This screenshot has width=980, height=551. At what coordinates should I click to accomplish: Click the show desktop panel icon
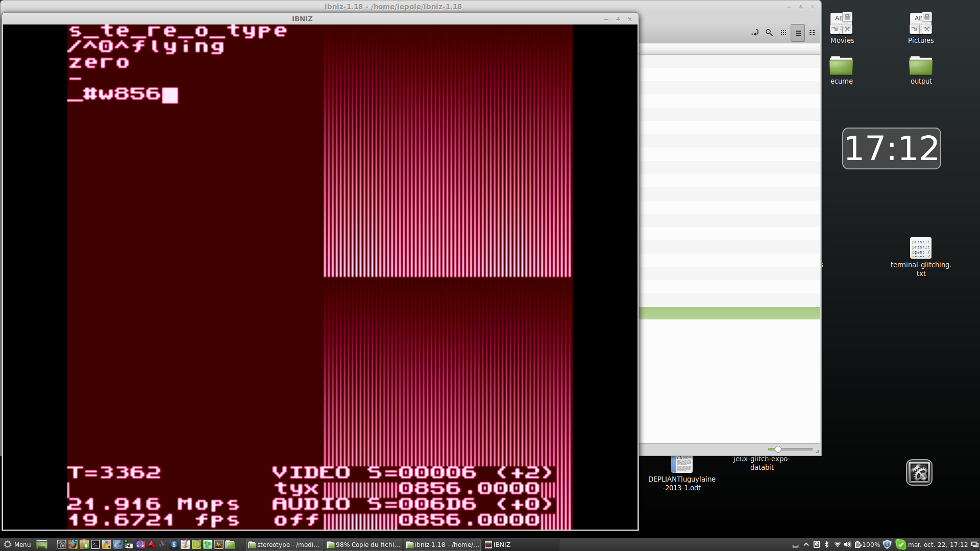[42, 544]
